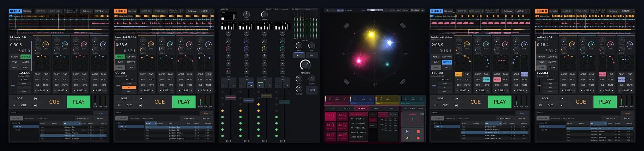Sort by Set column in Deck A

(x=72, y=123)
